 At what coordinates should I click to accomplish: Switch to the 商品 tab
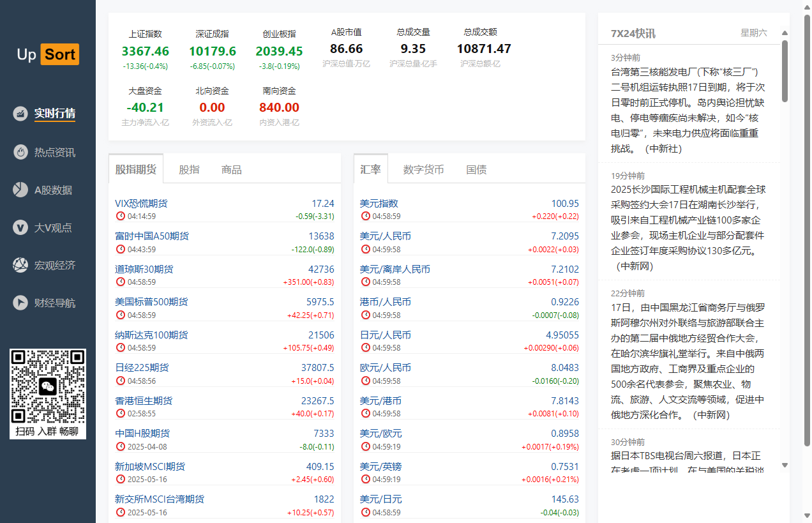coord(231,169)
